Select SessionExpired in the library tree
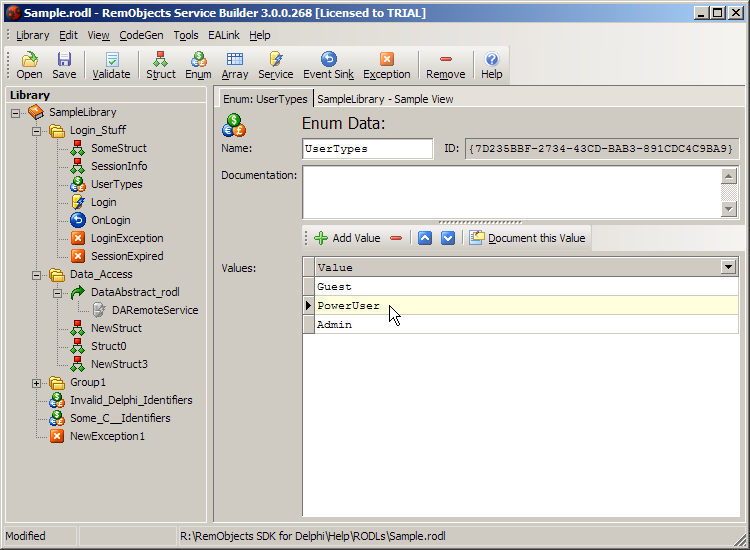Viewport: 750px width, 550px height. [x=127, y=256]
